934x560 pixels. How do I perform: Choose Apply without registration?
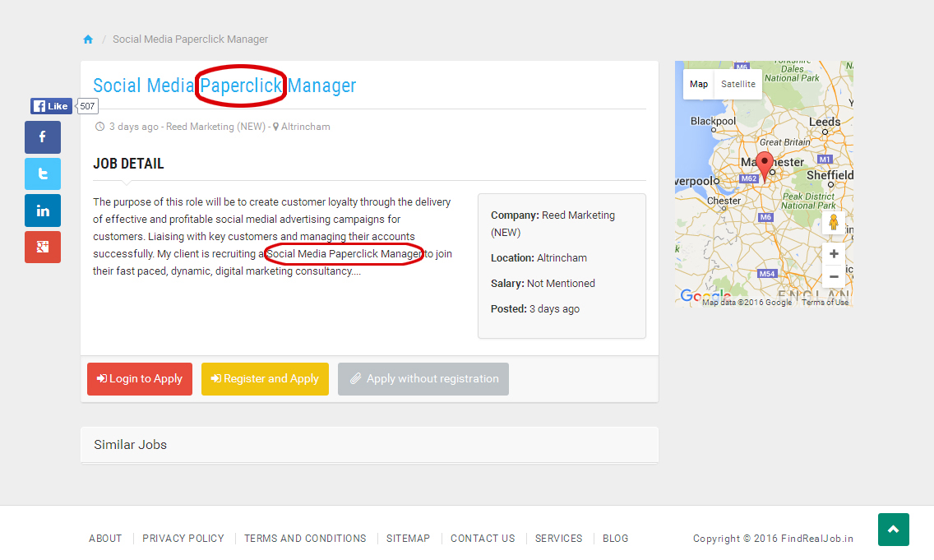423,379
